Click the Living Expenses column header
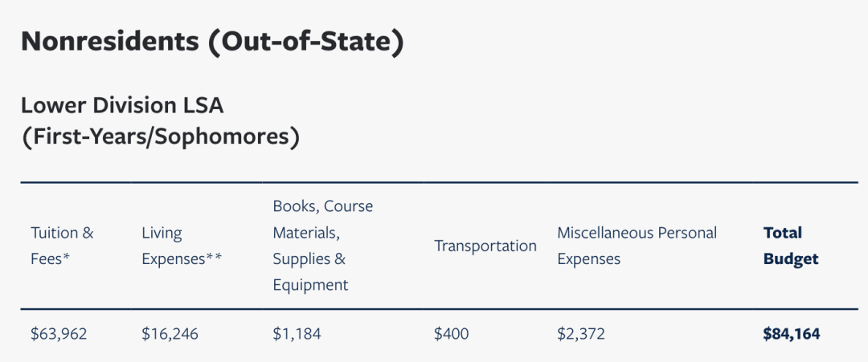868x362 pixels. (x=181, y=246)
